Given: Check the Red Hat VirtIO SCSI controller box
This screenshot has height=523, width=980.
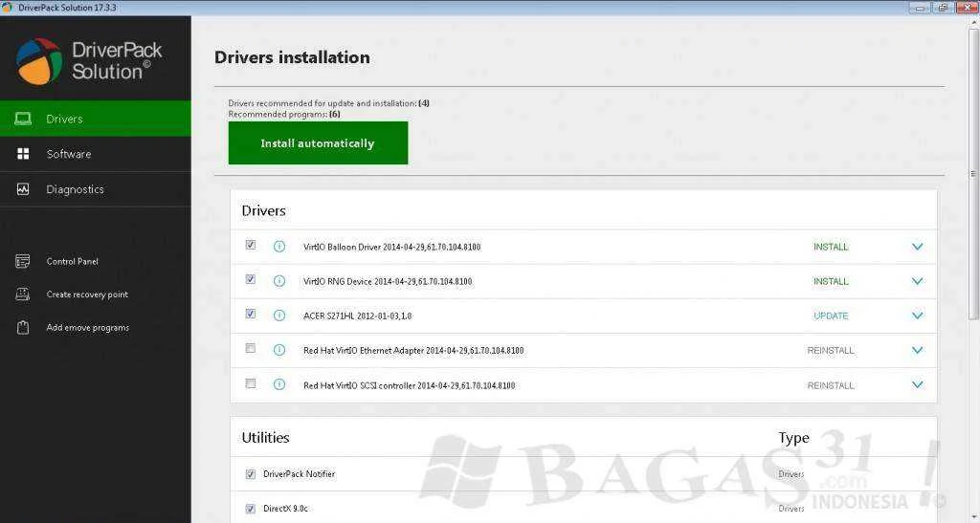Looking at the screenshot, I should pos(251,383).
